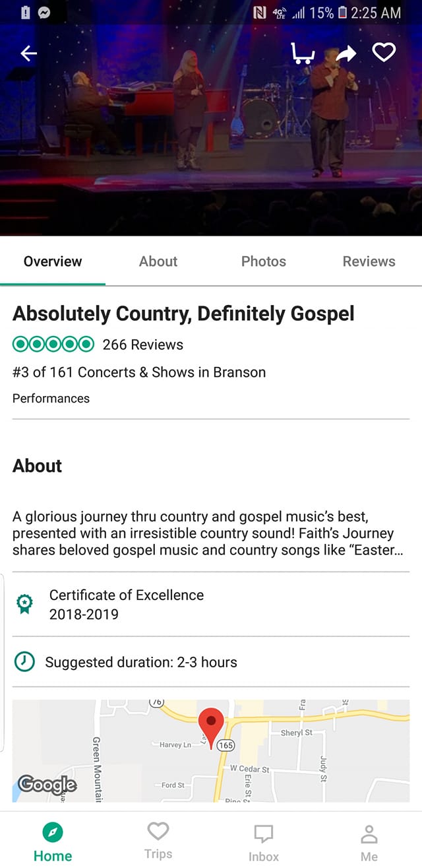The image size is (422, 868).
Task: Tap the Google logo on map
Action: coord(47,784)
